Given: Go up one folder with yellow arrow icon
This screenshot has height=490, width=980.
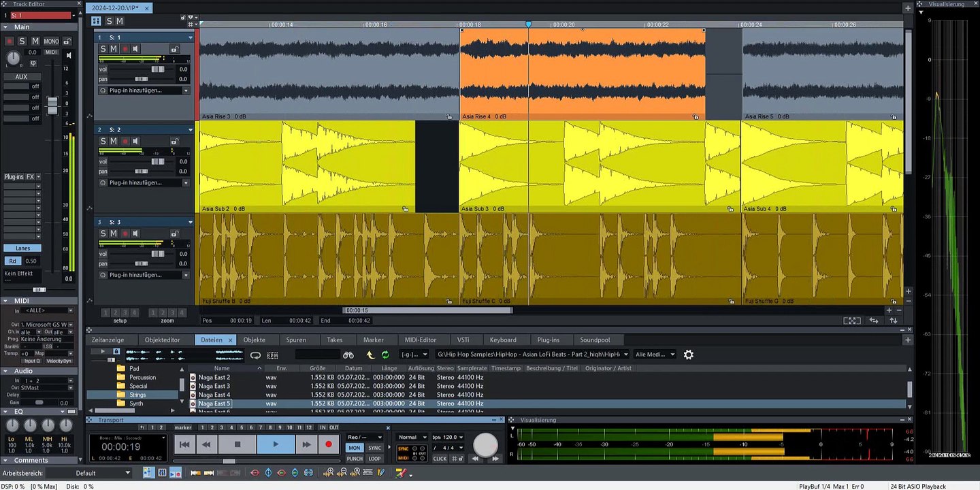Looking at the screenshot, I should pos(370,355).
